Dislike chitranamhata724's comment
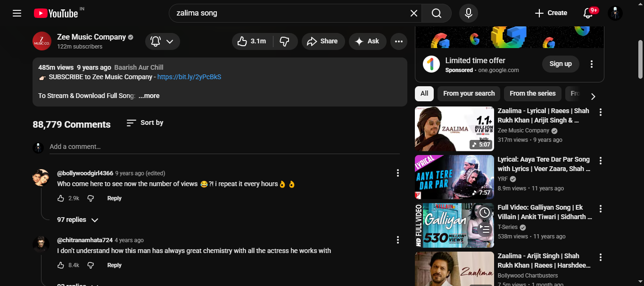The width and height of the screenshot is (644, 286). pyautogui.click(x=91, y=265)
